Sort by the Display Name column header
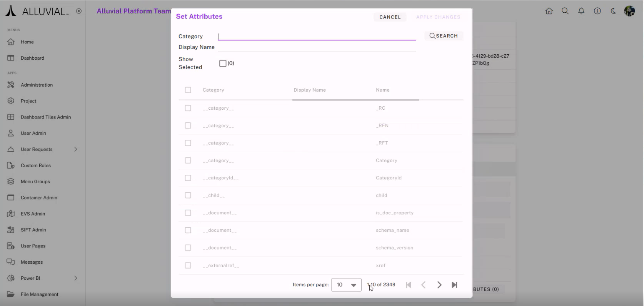Viewport: 644px width, 306px height. click(x=309, y=90)
